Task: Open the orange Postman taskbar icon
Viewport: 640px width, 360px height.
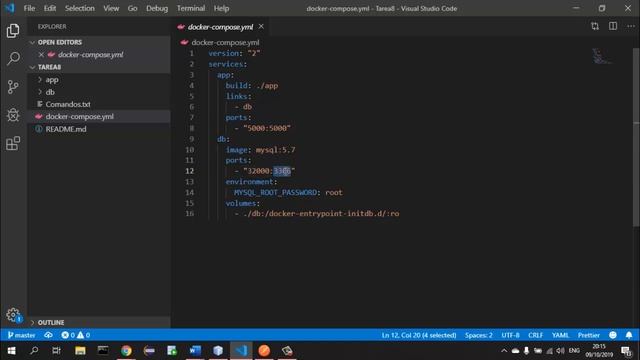Action: click(264, 351)
